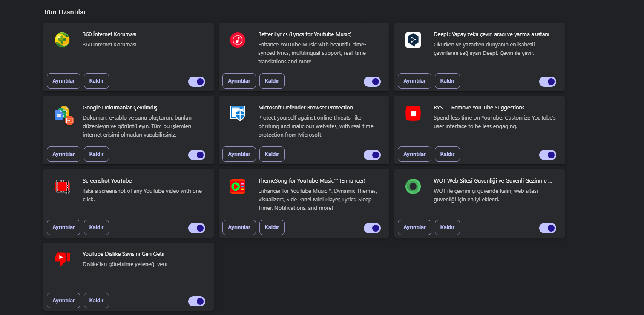
Task: Show Ayrıntılar for the DeepL extension
Action: tap(414, 81)
